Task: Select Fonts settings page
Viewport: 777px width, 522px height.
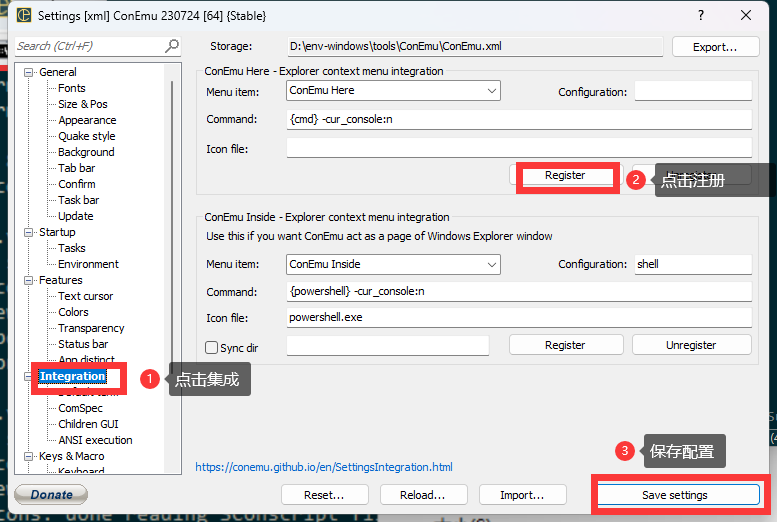Action: coord(72,88)
